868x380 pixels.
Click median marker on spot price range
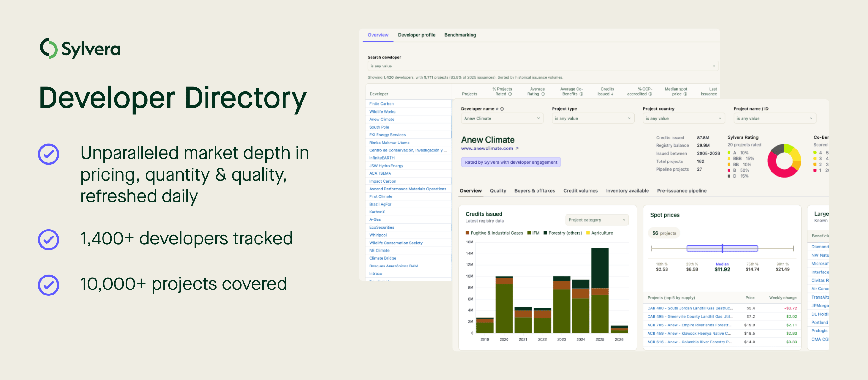[x=722, y=248]
